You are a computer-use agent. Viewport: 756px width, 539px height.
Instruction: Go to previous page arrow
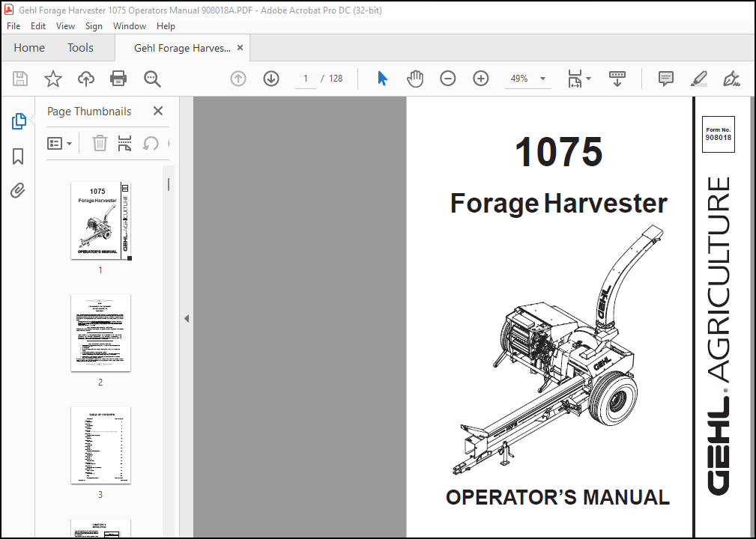(238, 79)
